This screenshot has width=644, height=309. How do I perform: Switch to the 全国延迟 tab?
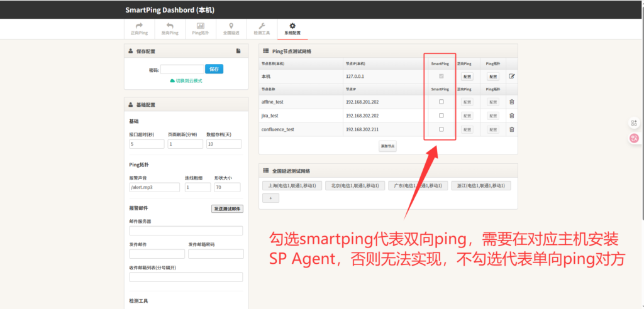[x=231, y=29]
